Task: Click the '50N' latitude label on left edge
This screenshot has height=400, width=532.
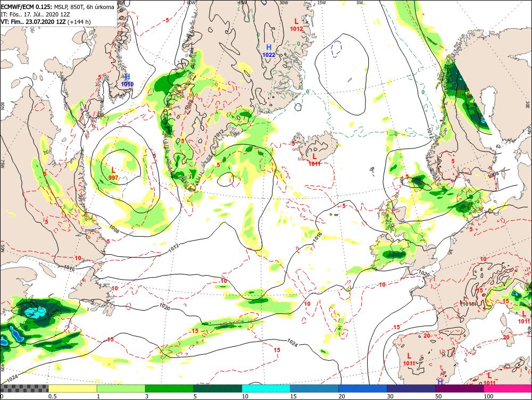Action: 2,248
